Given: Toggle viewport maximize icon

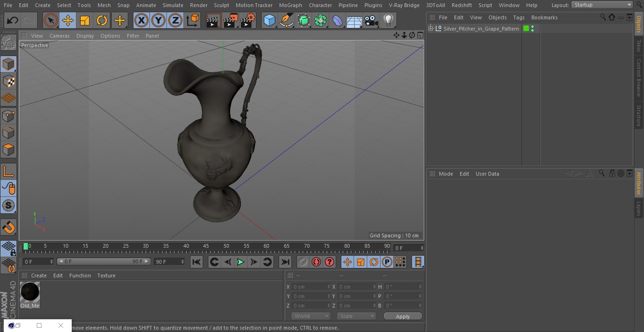Looking at the screenshot, I should (x=420, y=35).
